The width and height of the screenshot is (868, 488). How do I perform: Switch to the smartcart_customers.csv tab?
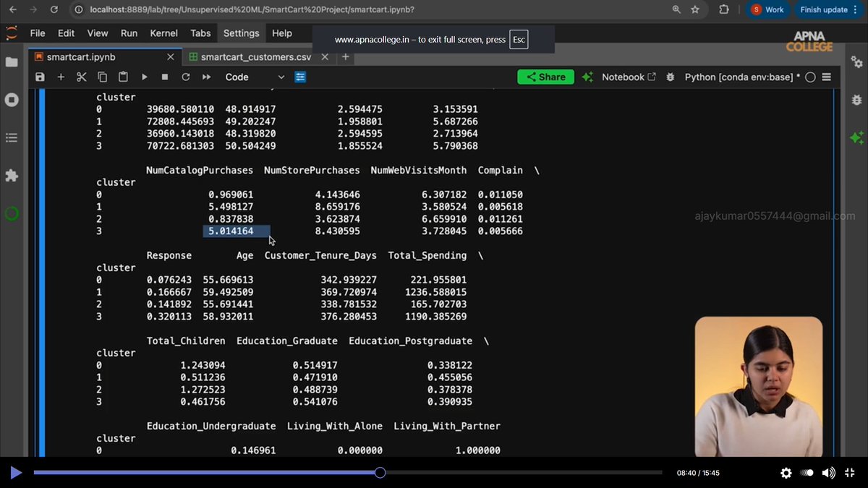pyautogui.click(x=256, y=56)
